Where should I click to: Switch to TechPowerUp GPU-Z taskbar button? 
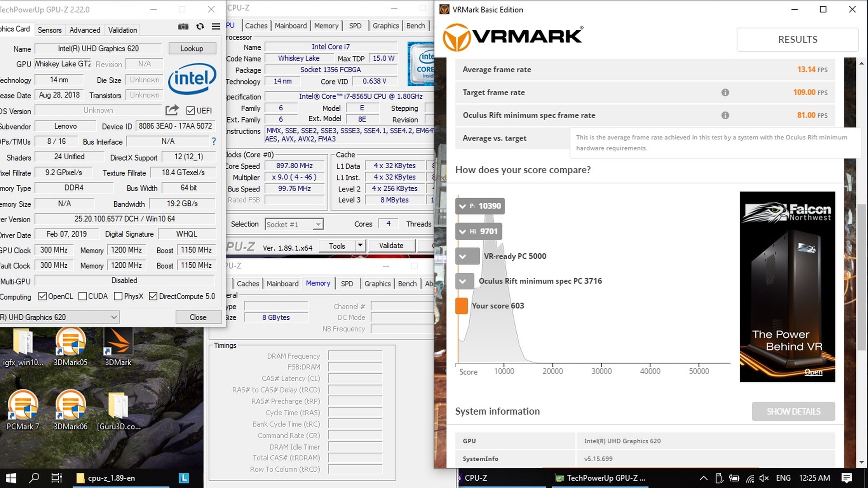pos(599,478)
